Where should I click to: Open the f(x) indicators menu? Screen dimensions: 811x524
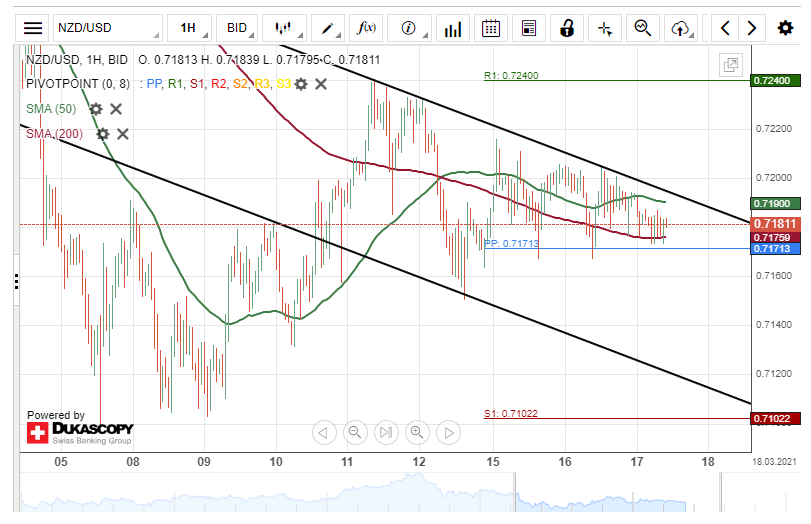pos(367,28)
